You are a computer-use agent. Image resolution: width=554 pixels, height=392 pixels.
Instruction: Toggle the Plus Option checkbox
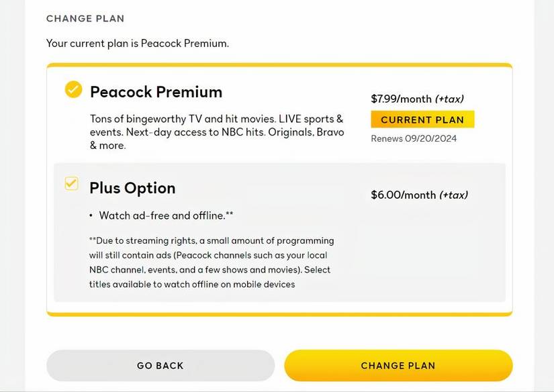(71, 183)
